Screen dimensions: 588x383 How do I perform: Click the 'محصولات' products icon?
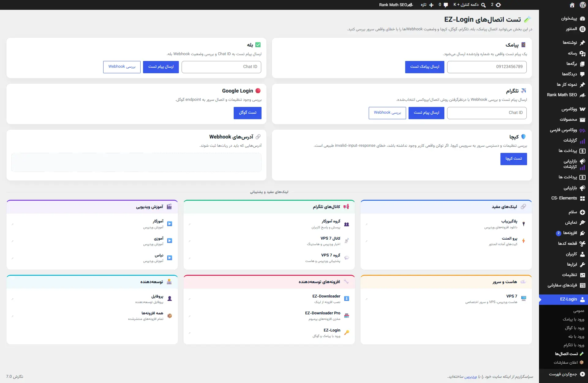[582, 120]
